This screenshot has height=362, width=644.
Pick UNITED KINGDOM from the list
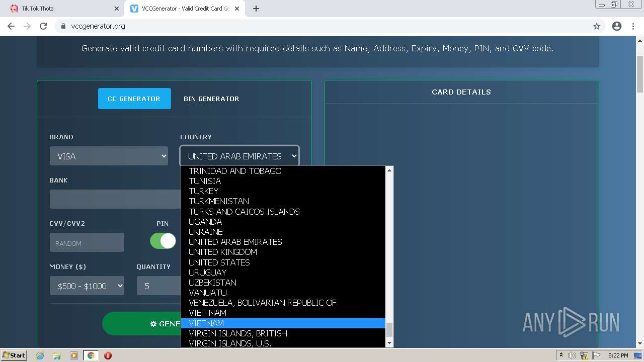click(x=283, y=252)
